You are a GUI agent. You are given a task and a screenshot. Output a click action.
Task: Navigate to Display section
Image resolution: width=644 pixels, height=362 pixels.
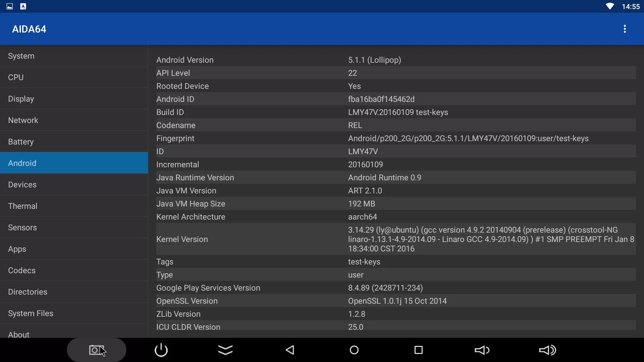pos(21,99)
